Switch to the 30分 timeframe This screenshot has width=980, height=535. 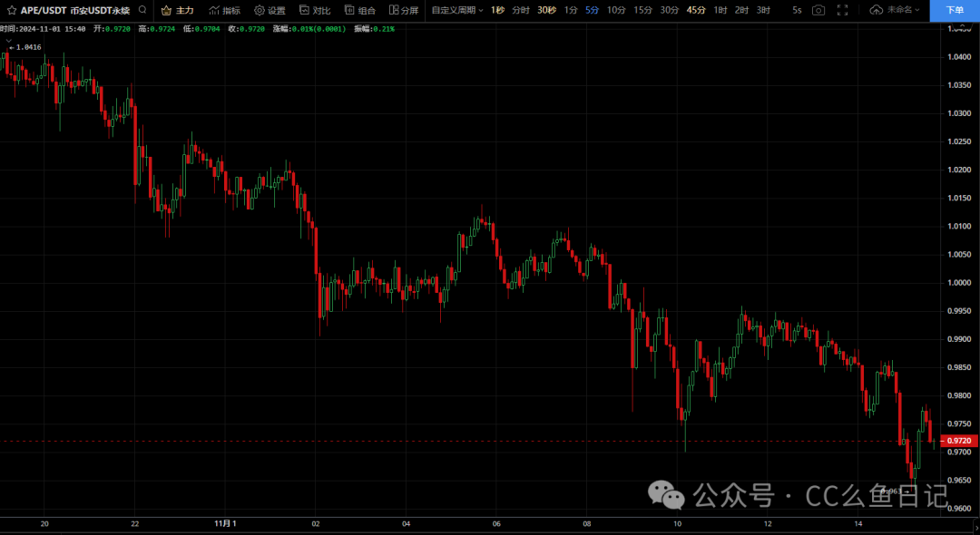point(670,10)
